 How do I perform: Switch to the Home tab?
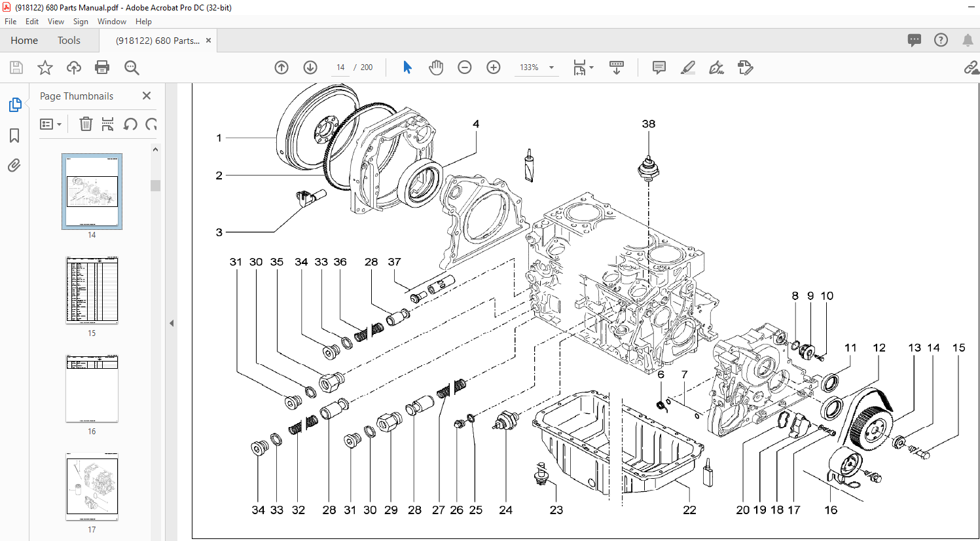(24, 41)
